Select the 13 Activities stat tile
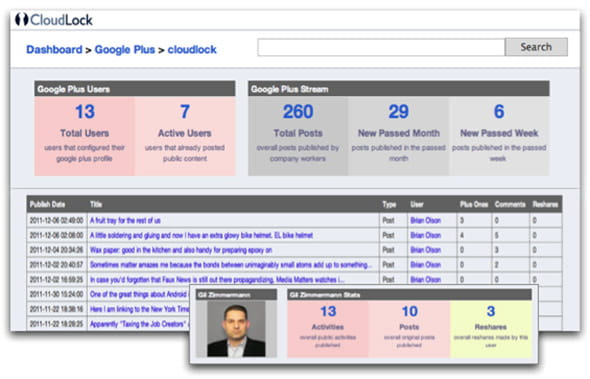This screenshot has height=379, width=590. pyautogui.click(x=328, y=329)
